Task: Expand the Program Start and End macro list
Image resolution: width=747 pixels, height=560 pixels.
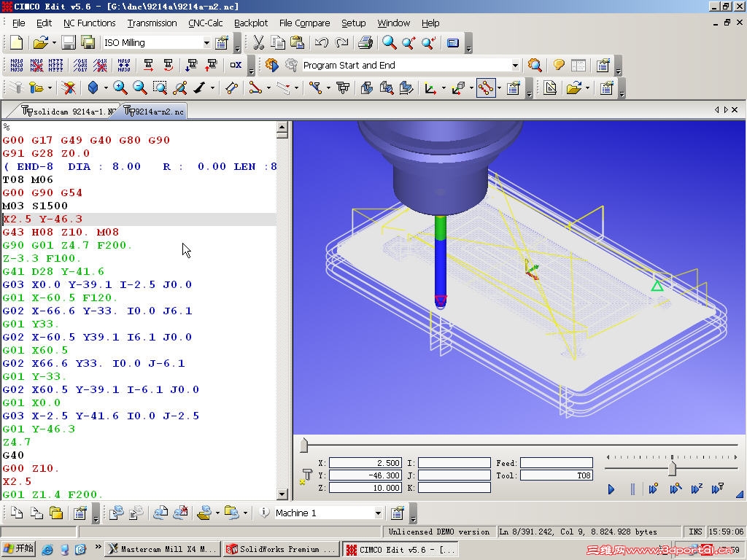Action: pyautogui.click(x=516, y=65)
